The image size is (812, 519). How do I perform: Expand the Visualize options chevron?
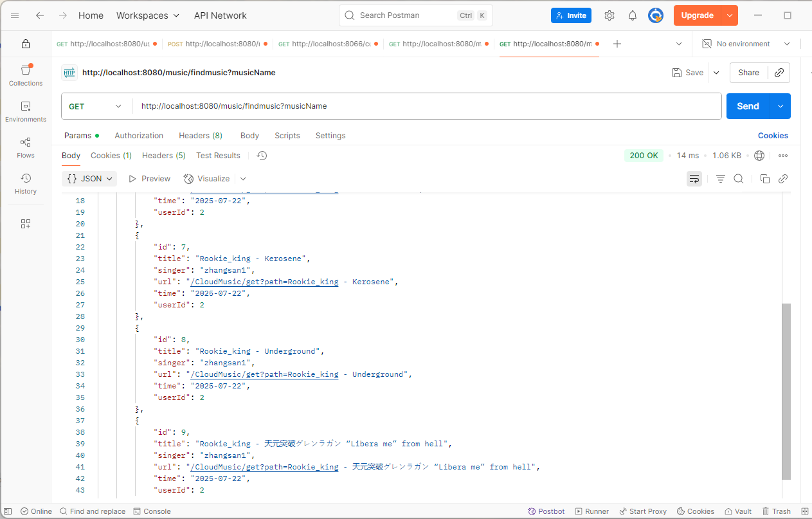(x=243, y=179)
